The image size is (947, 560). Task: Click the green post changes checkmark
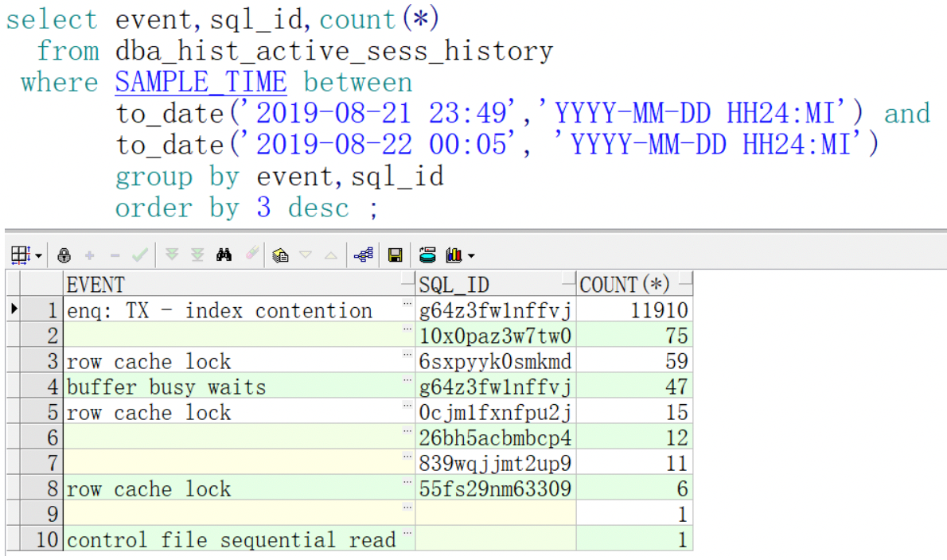click(140, 255)
